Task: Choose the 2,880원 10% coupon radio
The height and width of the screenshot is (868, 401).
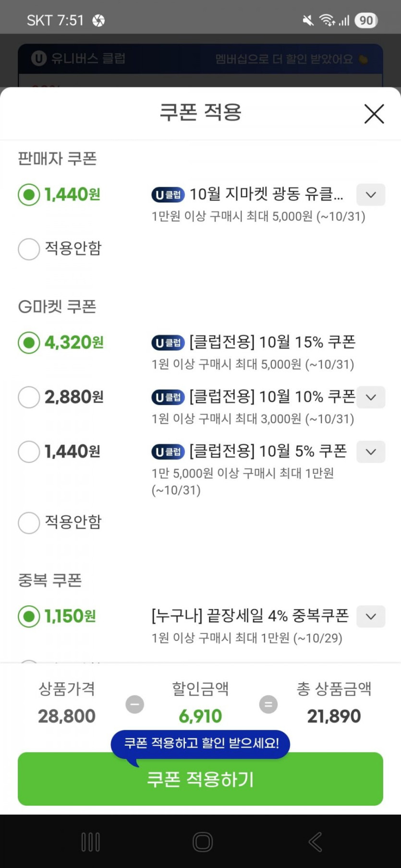Action: (29, 397)
